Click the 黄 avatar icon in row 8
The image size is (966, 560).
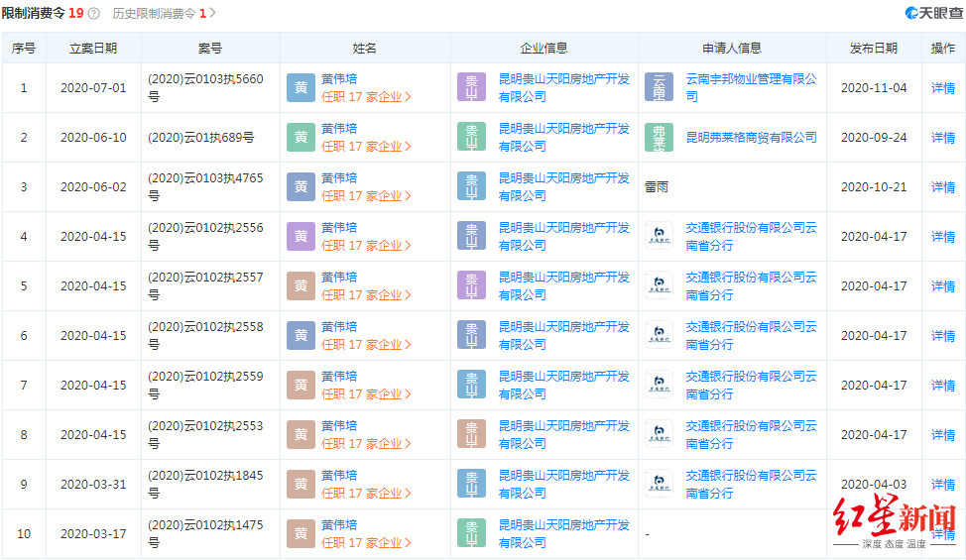tap(301, 434)
